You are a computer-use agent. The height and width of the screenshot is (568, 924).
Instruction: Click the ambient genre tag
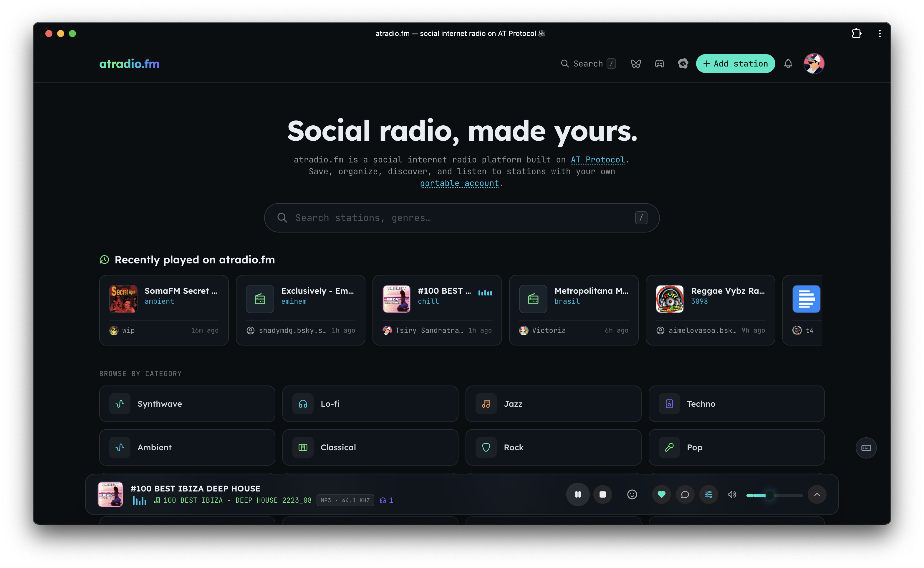pos(159,301)
